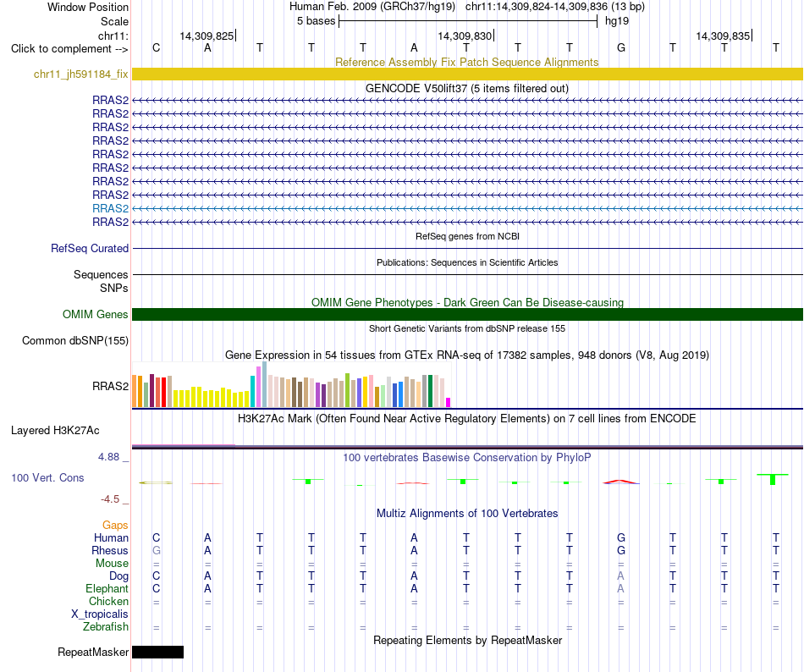Screen dimensions: 804x672
Task: Click the '5 bases' scale text
Action: (316, 21)
